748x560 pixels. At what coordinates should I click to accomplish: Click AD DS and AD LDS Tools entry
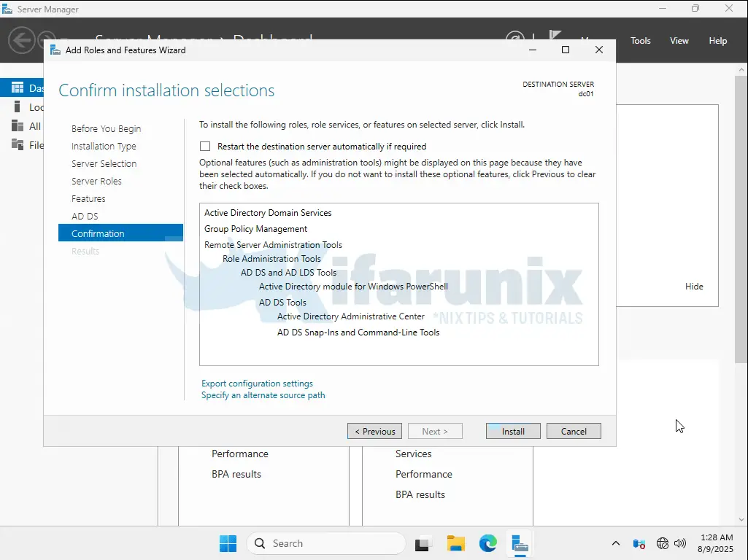point(288,273)
